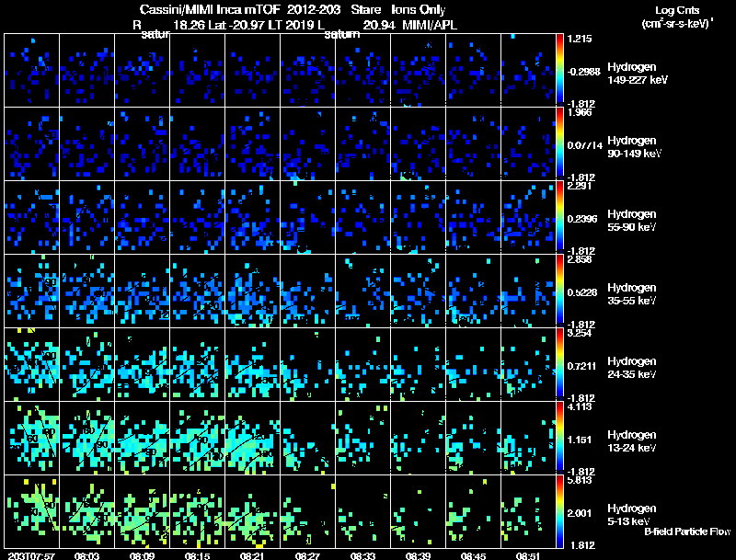The width and height of the screenshot is (736, 560).
Task: Click the Hydrogen 90-149 keV row label
Action: [634, 146]
